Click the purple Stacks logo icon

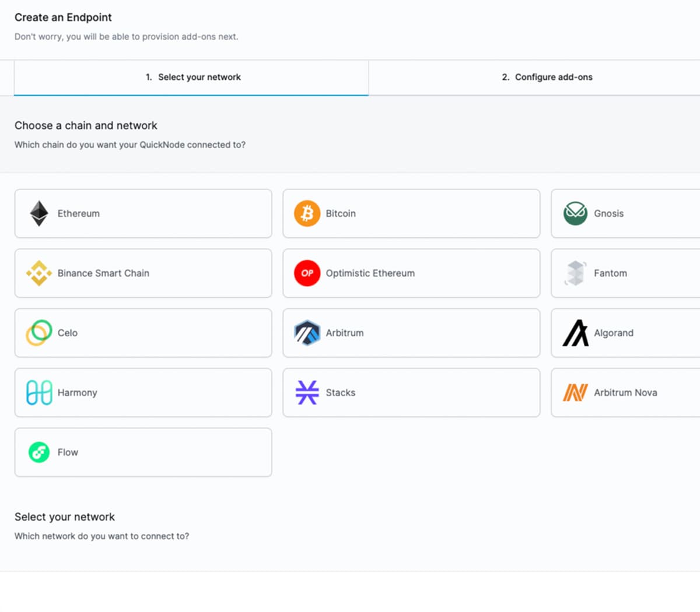click(x=307, y=392)
